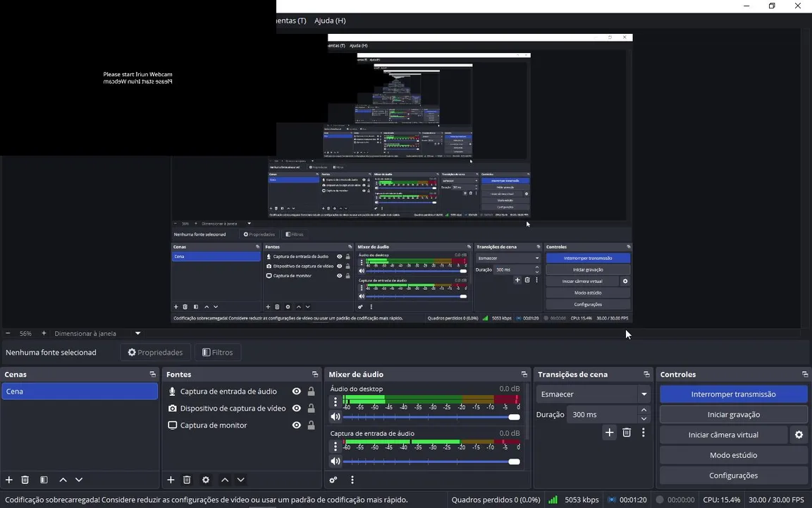Open Configurações button

[733, 476]
